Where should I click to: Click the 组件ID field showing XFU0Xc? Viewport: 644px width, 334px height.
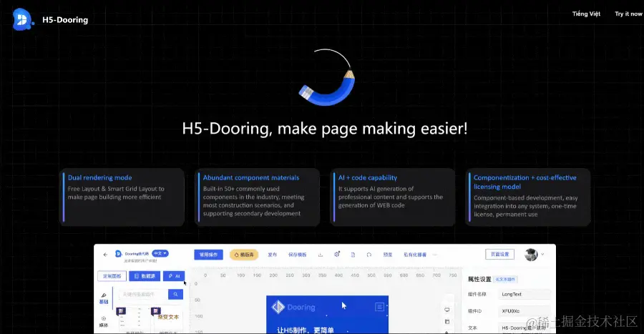click(x=525, y=311)
